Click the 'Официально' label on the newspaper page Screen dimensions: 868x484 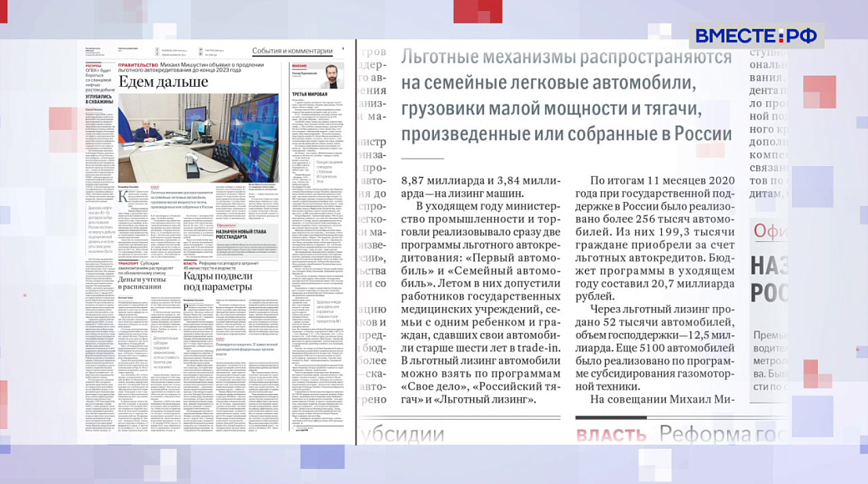(x=226, y=226)
